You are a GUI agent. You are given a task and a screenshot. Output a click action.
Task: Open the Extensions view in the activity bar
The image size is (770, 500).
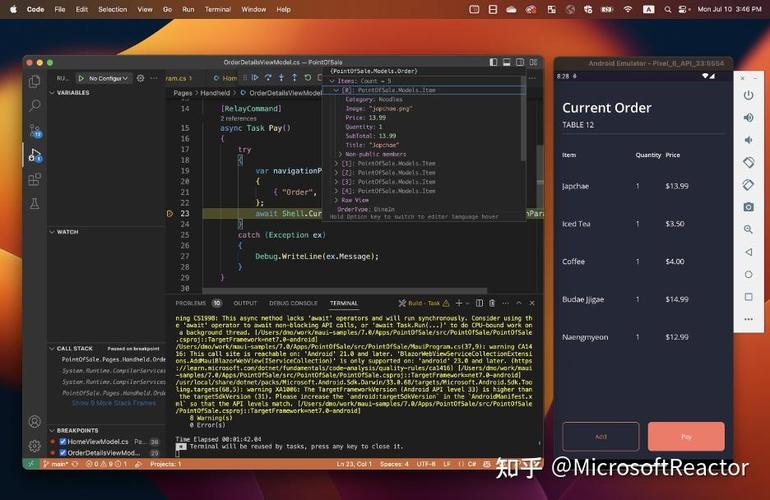35,179
